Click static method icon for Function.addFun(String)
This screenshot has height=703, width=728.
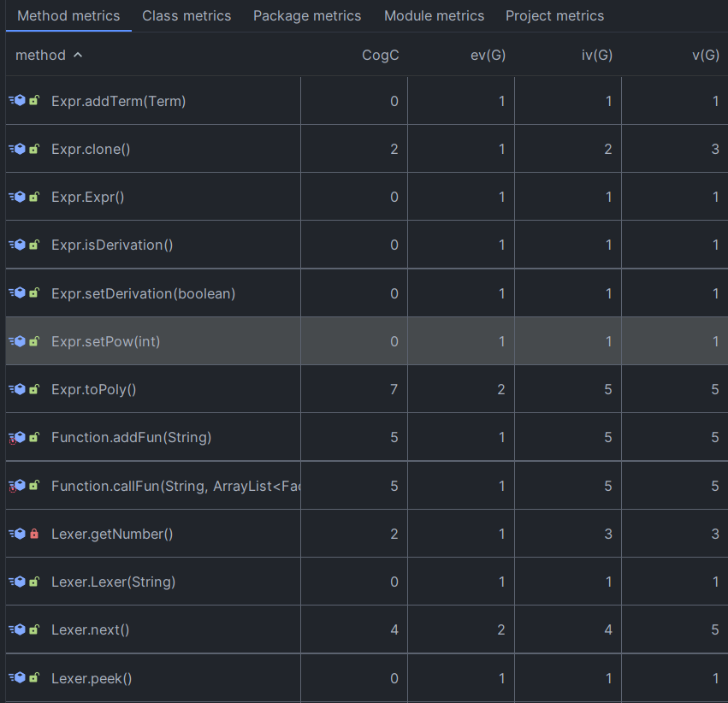pyautogui.click(x=17, y=437)
